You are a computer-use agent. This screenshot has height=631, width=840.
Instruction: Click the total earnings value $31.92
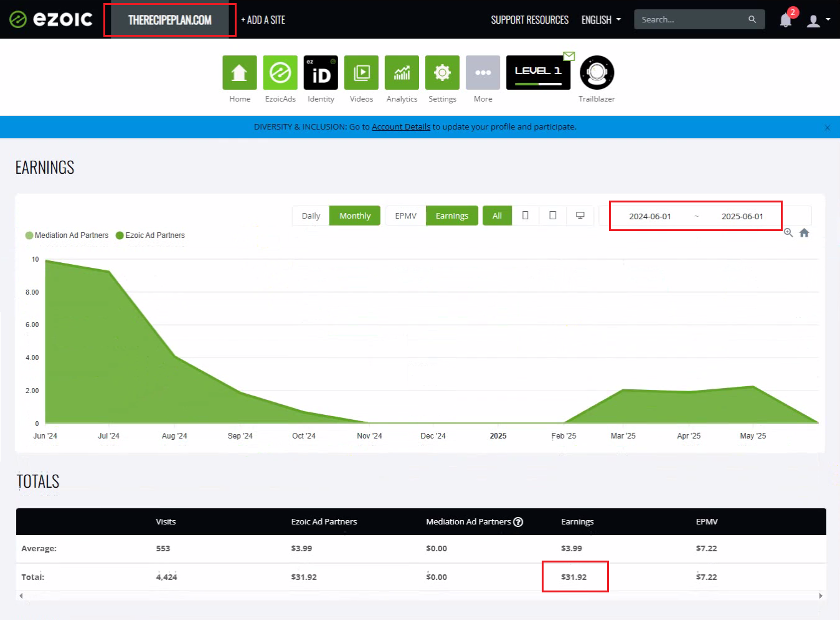click(x=573, y=577)
